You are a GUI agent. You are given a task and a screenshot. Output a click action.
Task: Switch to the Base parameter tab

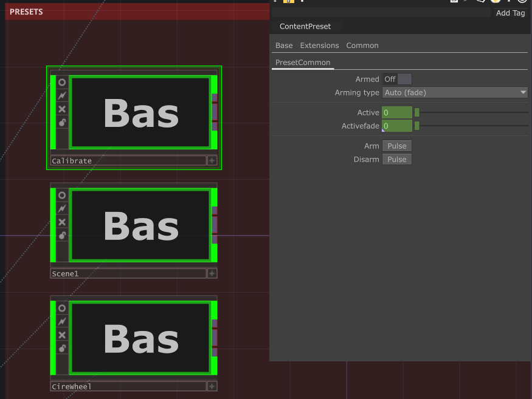(284, 46)
